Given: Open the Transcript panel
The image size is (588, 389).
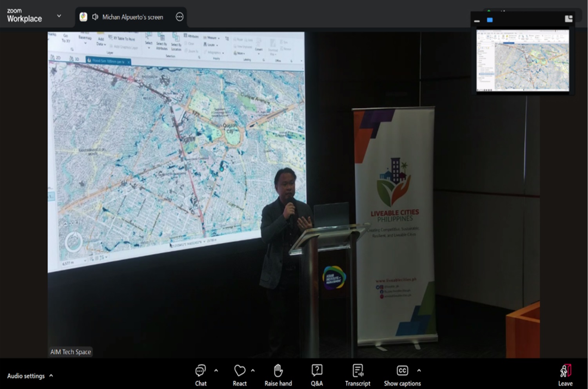Looking at the screenshot, I should (358, 375).
